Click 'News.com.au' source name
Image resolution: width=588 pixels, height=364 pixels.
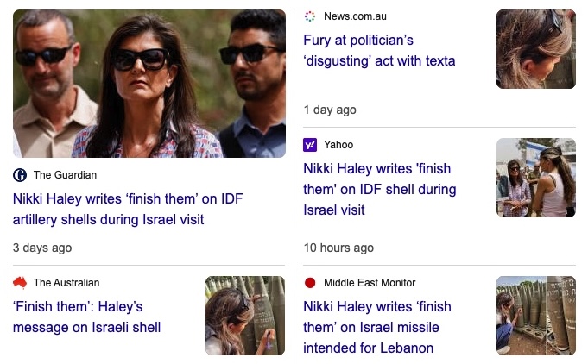click(x=355, y=16)
